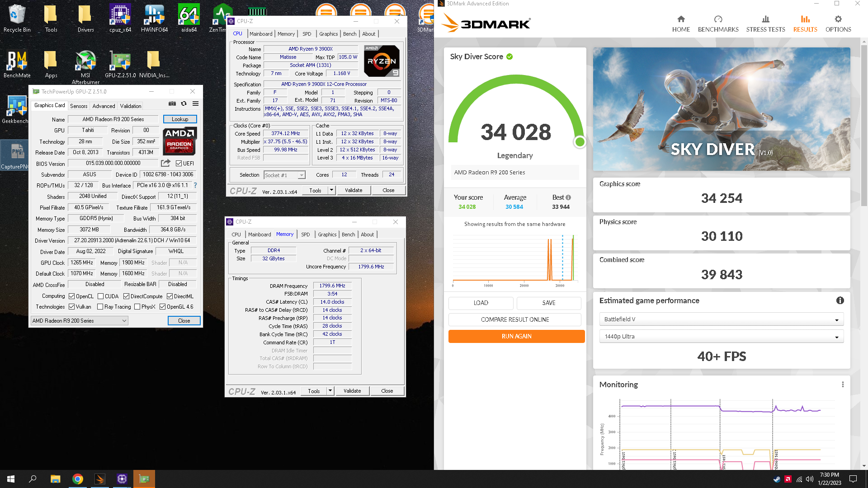Open 1440p Ultra resolution dropdown

(722, 337)
